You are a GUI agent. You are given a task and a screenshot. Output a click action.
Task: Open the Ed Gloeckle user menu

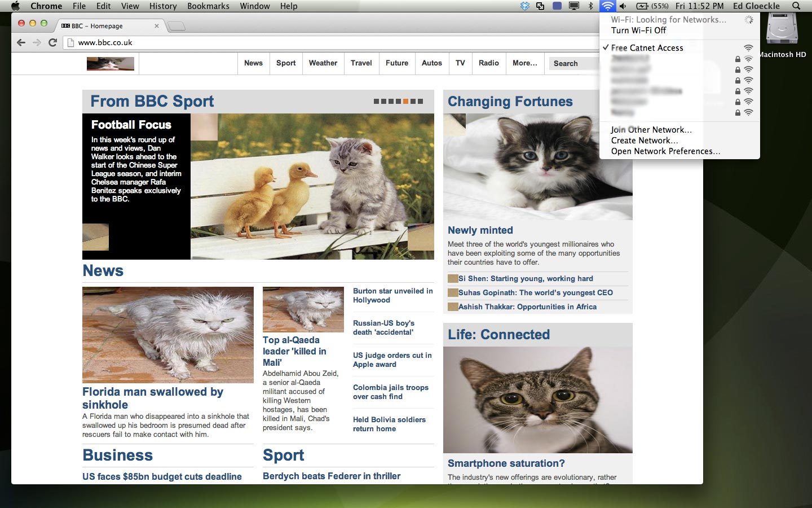click(x=756, y=6)
